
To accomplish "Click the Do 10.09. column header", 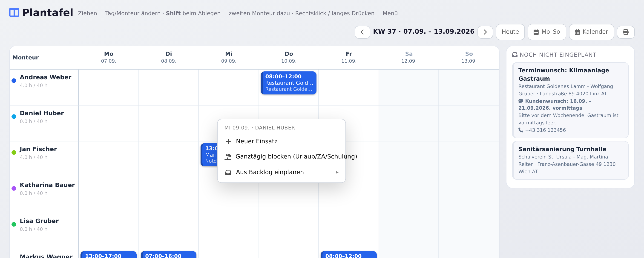I will pos(288,57).
